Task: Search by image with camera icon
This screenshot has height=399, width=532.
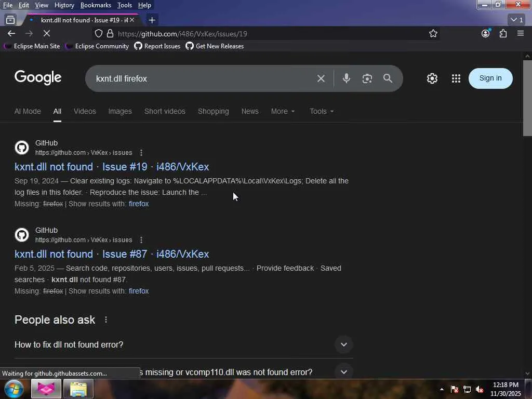Action: [x=367, y=79]
